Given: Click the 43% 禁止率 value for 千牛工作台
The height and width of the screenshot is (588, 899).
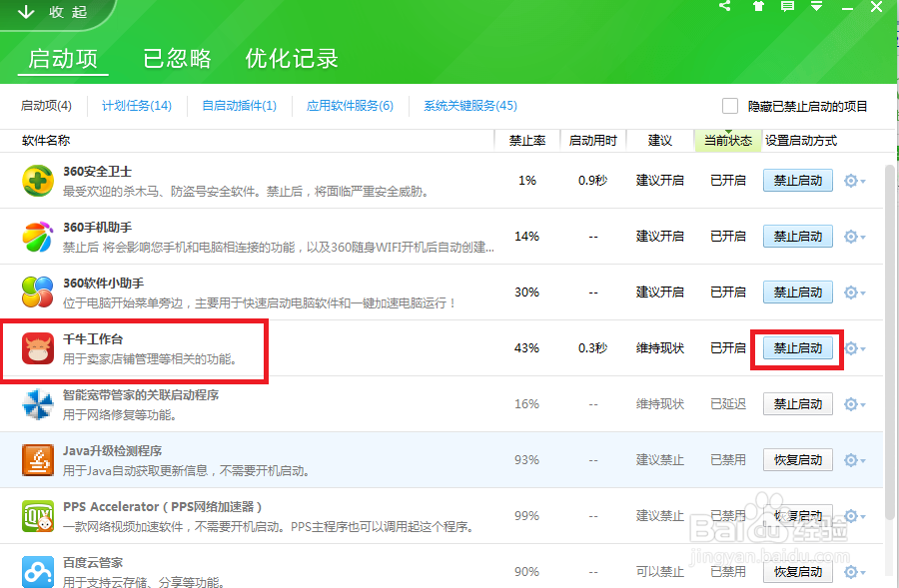Looking at the screenshot, I should [x=526, y=347].
